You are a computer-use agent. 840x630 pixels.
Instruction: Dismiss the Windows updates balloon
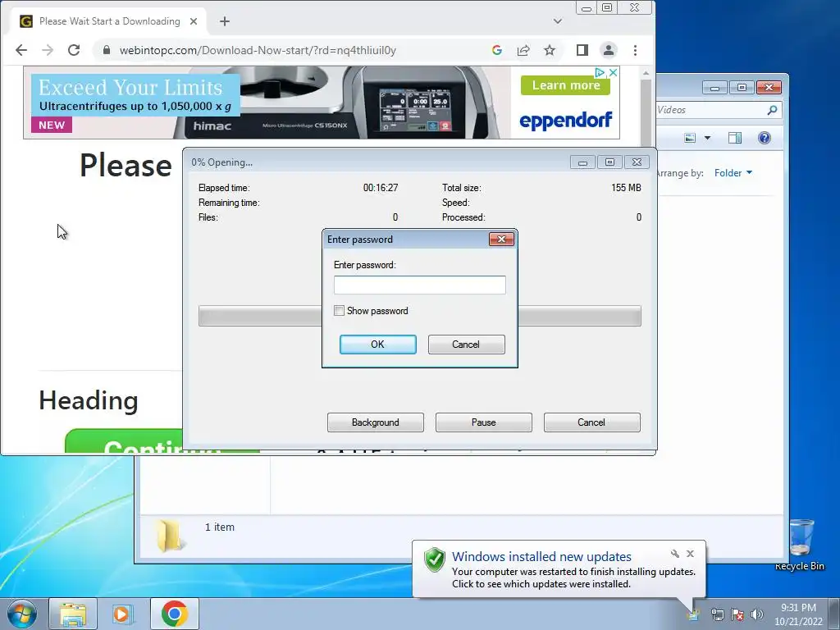click(x=691, y=554)
